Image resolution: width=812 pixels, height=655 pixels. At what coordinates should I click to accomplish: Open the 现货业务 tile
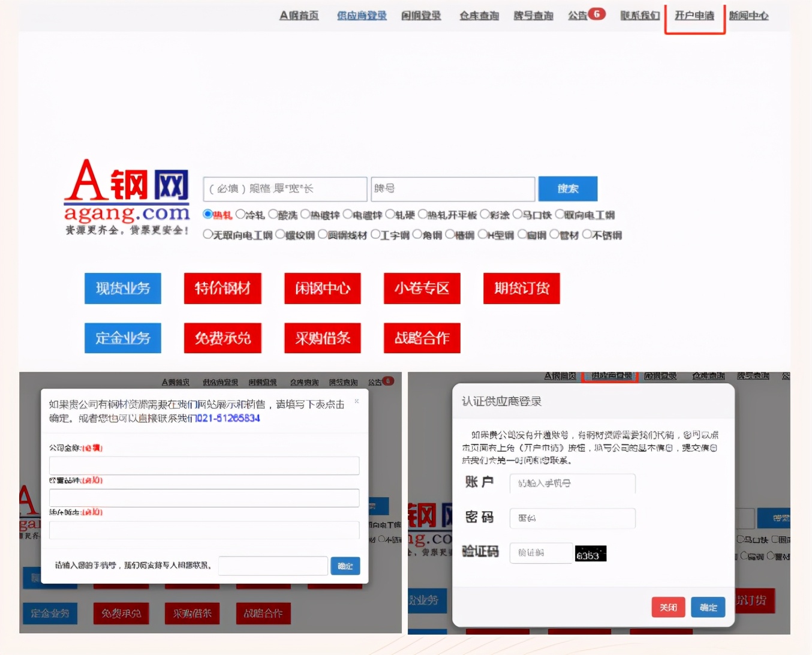pos(122,289)
